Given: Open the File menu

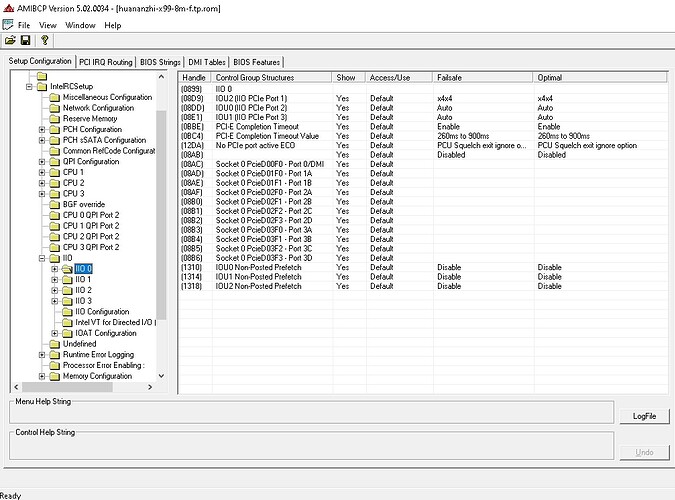Looking at the screenshot, I should tap(24, 25).
